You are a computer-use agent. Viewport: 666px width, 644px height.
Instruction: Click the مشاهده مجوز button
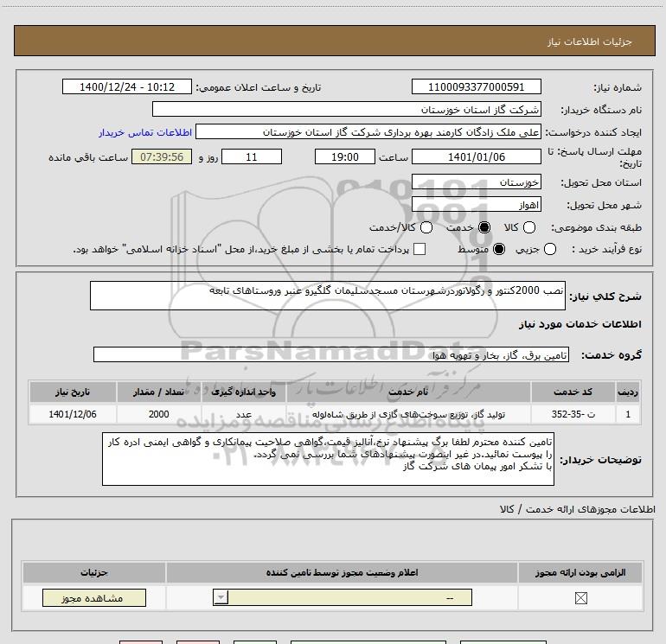(94, 597)
